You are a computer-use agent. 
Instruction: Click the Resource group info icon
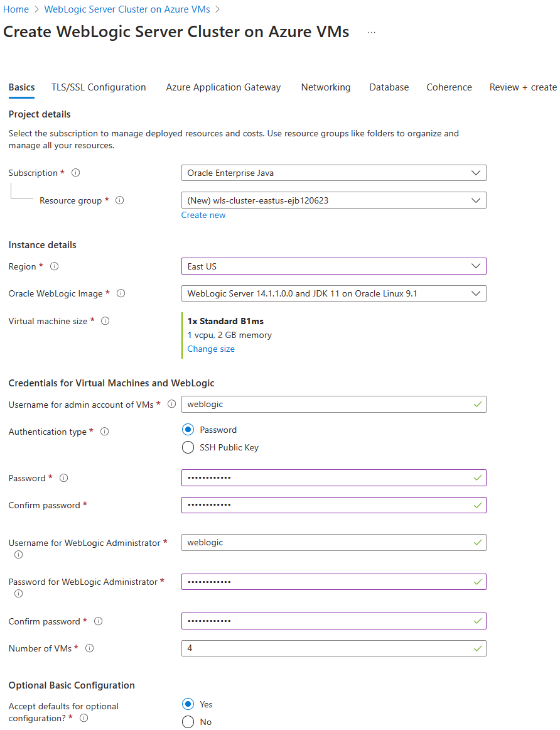click(120, 200)
